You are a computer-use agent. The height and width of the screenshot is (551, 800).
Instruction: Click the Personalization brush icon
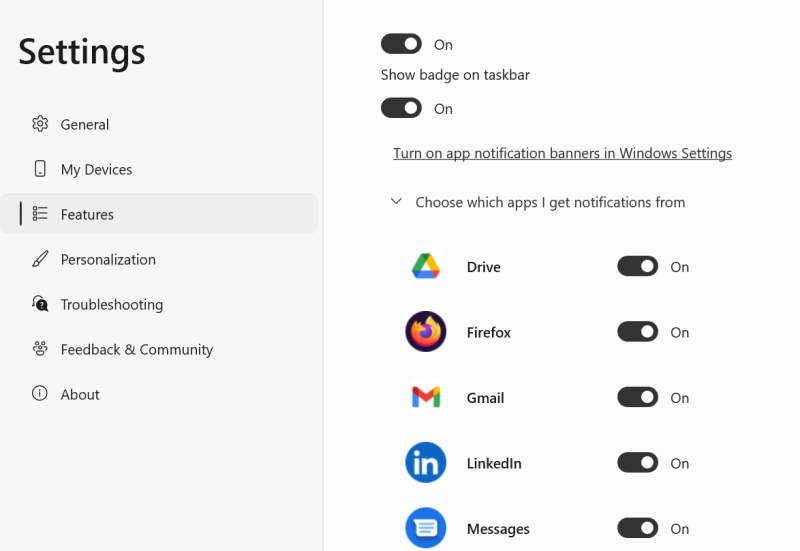(x=40, y=259)
